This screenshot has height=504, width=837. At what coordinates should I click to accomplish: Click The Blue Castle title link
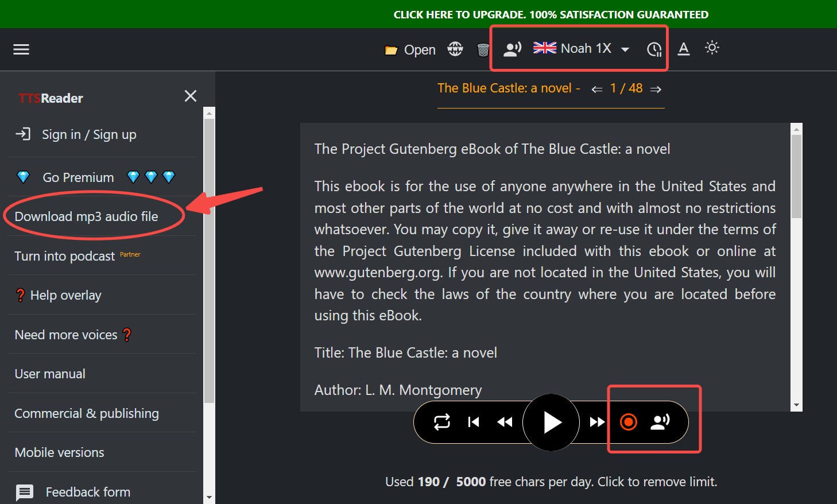point(505,88)
